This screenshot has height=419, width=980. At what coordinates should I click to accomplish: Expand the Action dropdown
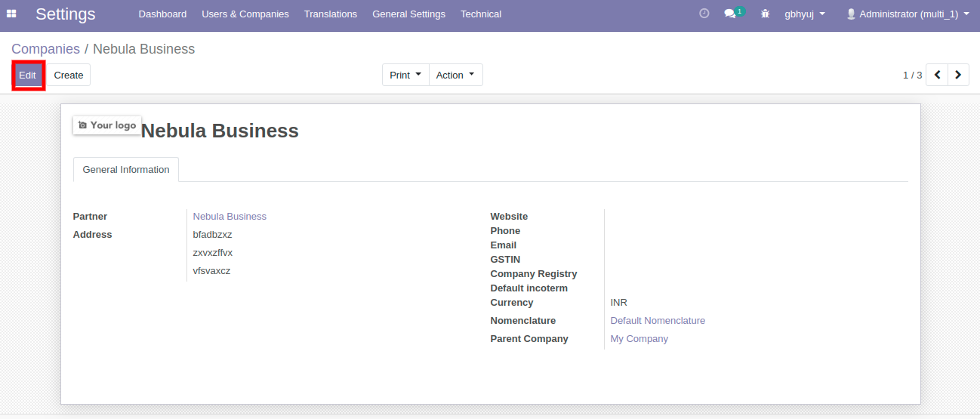[x=455, y=75]
